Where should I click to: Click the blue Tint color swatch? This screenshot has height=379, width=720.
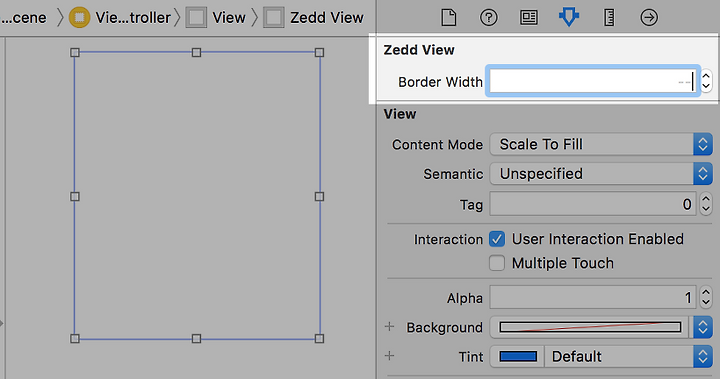(x=518, y=356)
